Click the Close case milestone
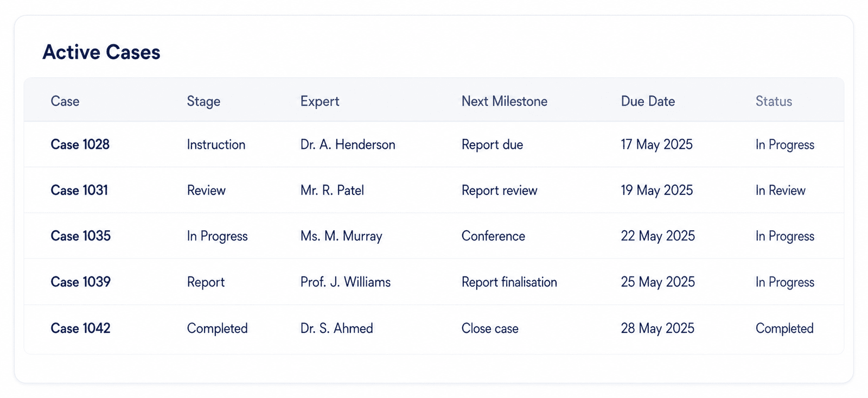The width and height of the screenshot is (868, 398). (x=489, y=328)
